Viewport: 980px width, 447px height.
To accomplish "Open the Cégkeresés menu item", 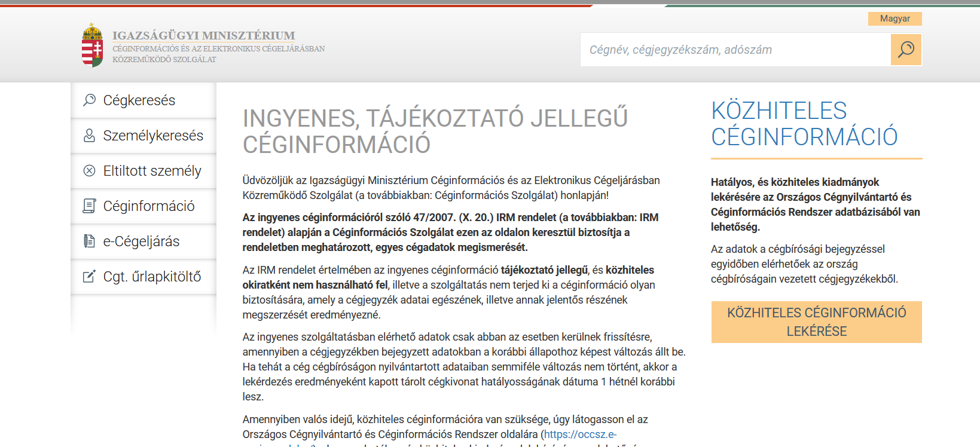I will click(139, 100).
